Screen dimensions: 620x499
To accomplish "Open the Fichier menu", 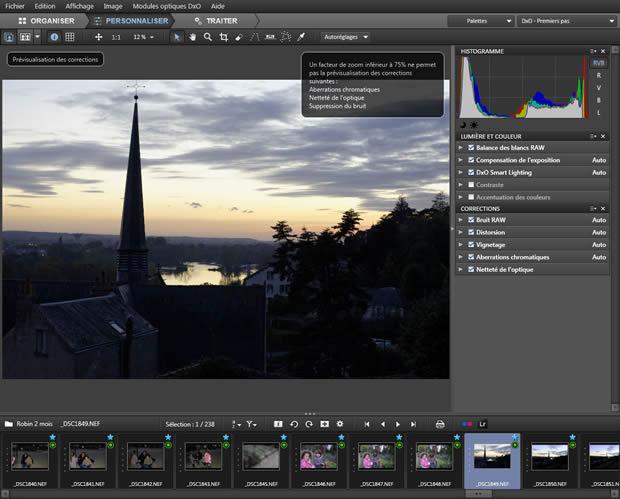I will point(15,6).
